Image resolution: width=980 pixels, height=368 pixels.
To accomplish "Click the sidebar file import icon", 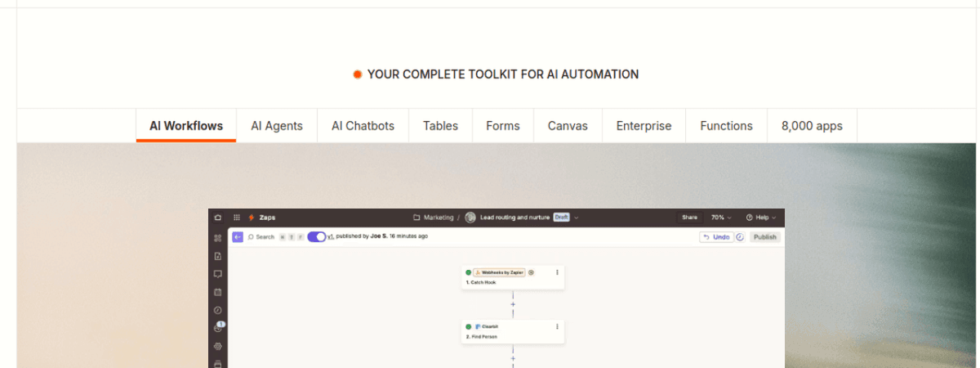I will tap(217, 256).
